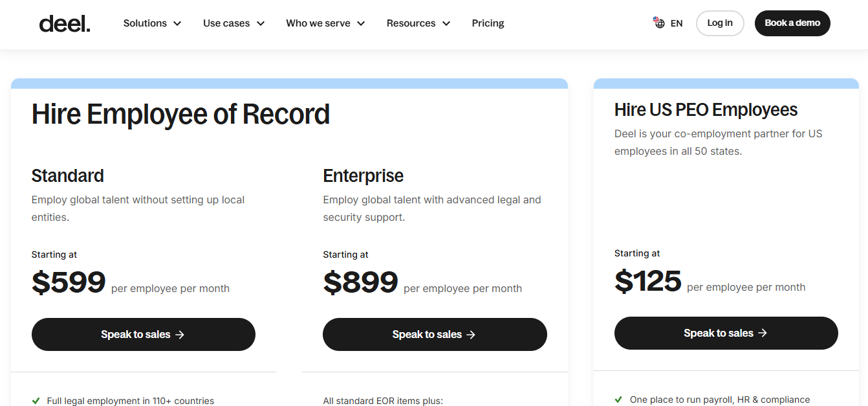The width and height of the screenshot is (868, 406).
Task: Click Speak to sales for US PEO
Action: tap(726, 333)
